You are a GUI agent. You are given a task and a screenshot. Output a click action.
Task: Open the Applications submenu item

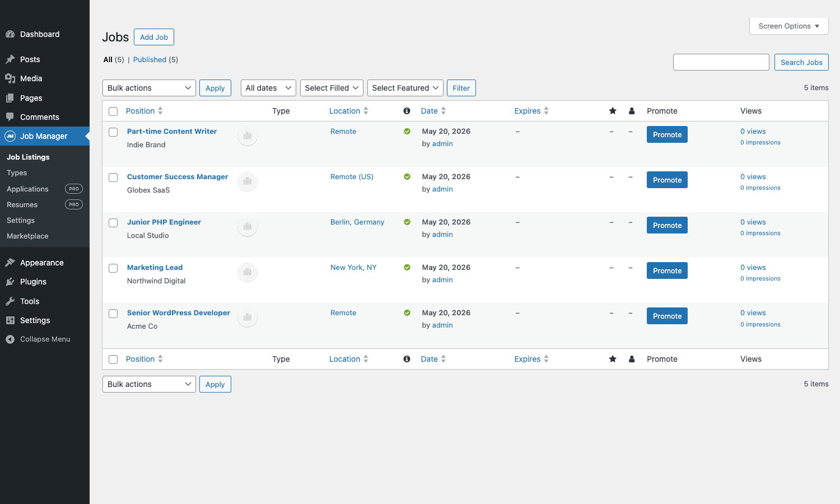tap(27, 189)
